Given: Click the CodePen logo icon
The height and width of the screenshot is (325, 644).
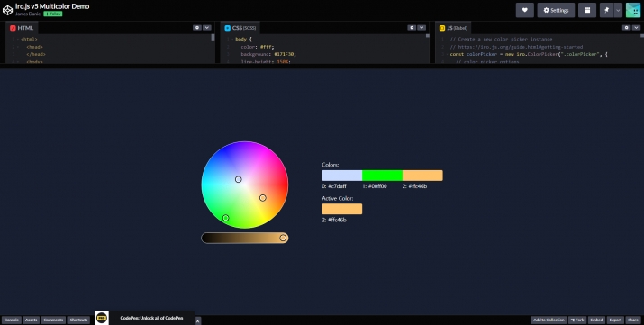Looking at the screenshot, I should 7,10.
